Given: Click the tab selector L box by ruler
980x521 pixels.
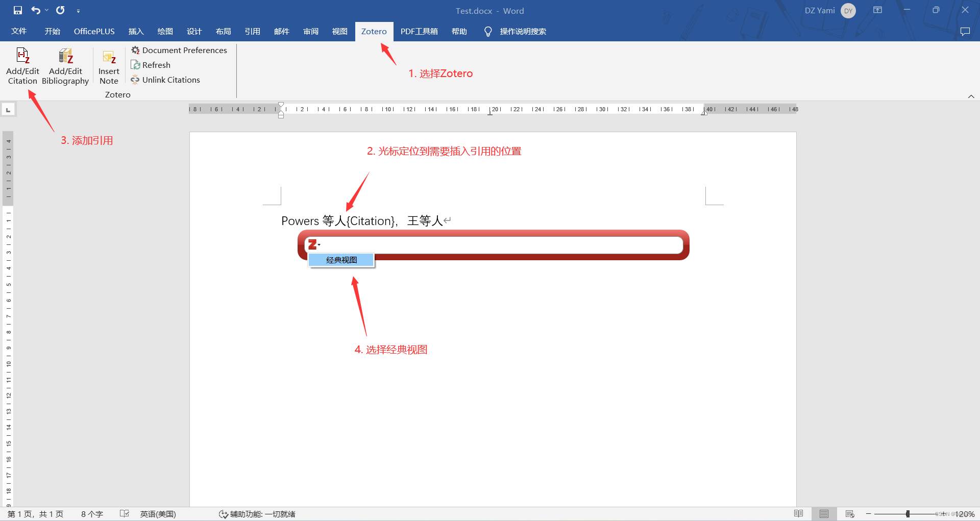Looking at the screenshot, I should [8, 110].
